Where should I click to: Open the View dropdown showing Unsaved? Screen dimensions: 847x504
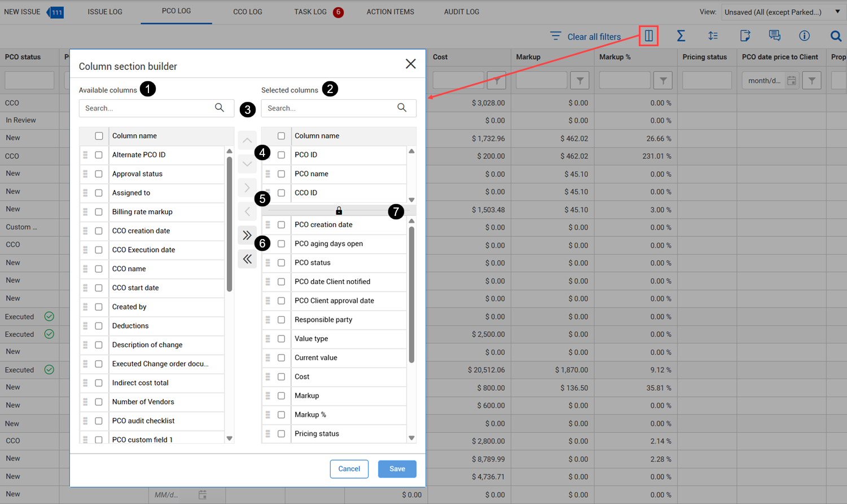click(x=783, y=12)
